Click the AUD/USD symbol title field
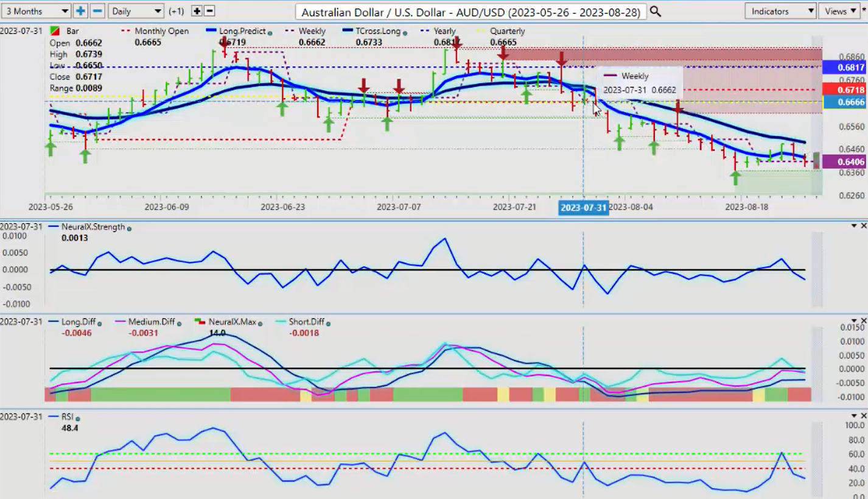 [471, 12]
